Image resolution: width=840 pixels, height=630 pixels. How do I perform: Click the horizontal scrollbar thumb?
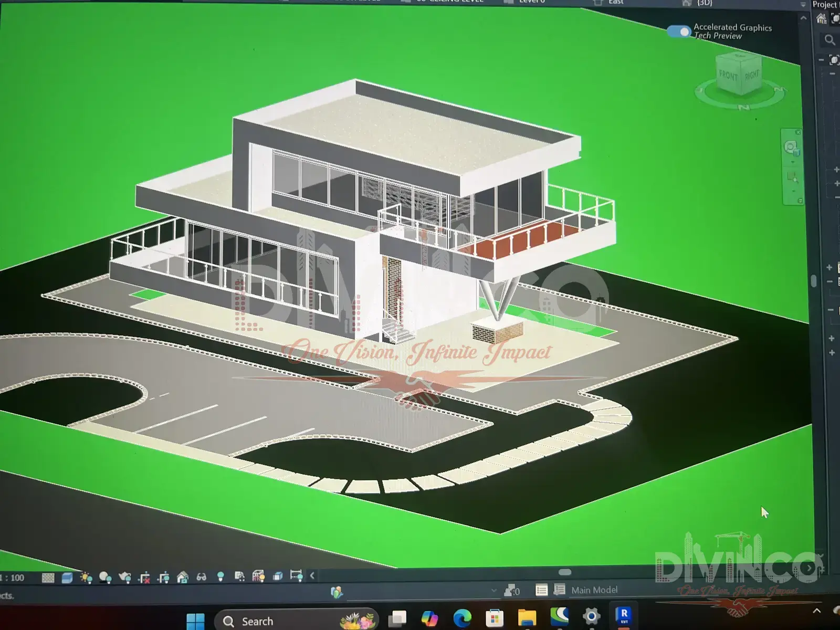(565, 572)
